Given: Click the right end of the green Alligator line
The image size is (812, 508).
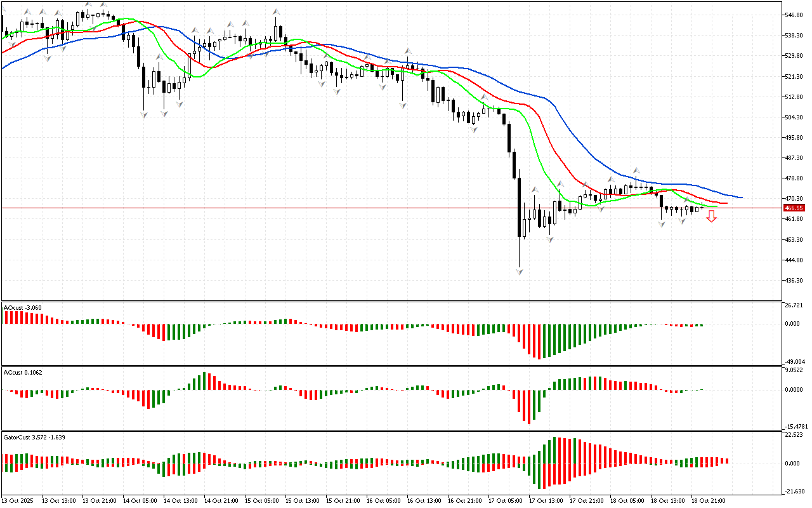Looking at the screenshot, I should tap(716, 206).
